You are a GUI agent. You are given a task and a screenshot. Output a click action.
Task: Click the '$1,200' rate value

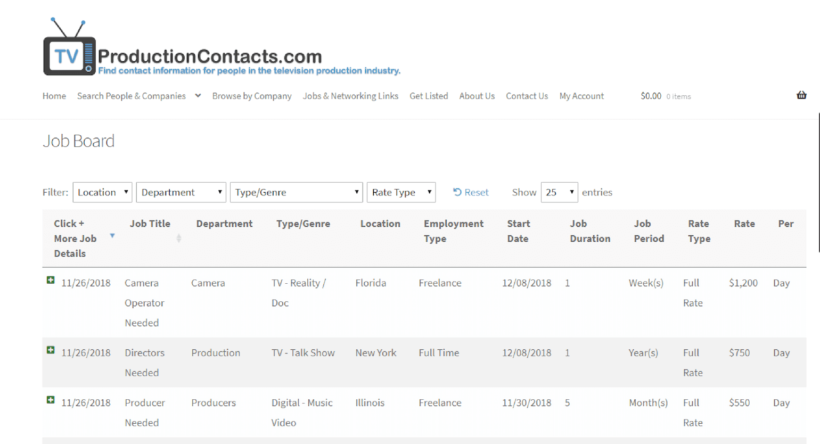743,283
